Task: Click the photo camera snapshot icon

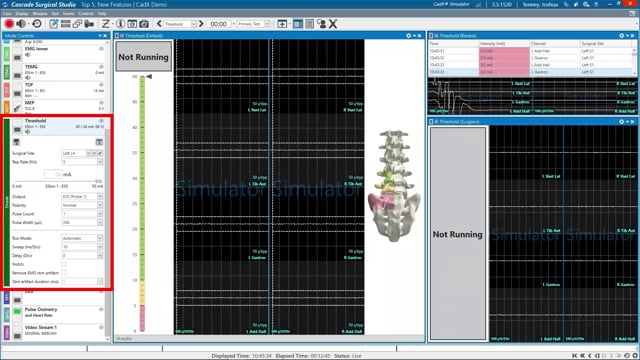Action: coord(144,24)
